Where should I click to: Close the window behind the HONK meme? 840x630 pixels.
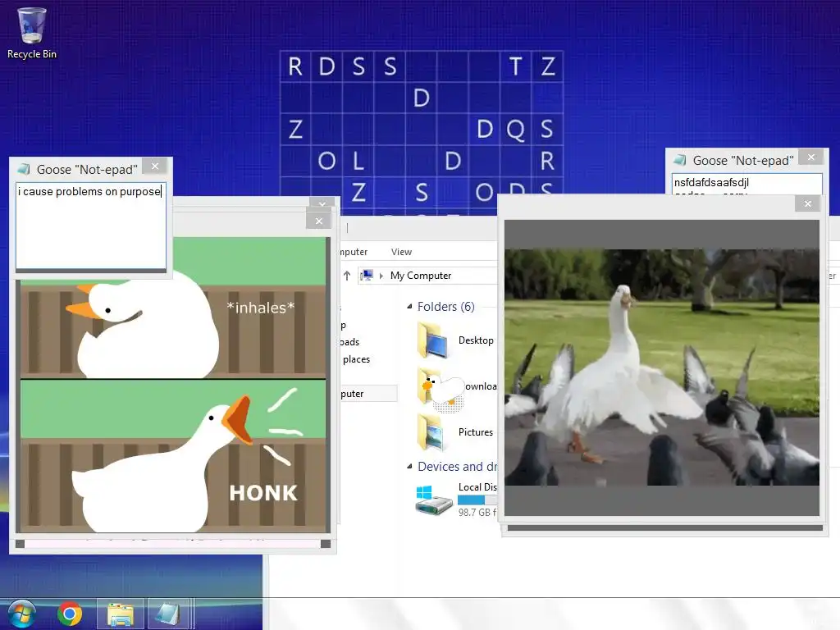click(322, 203)
